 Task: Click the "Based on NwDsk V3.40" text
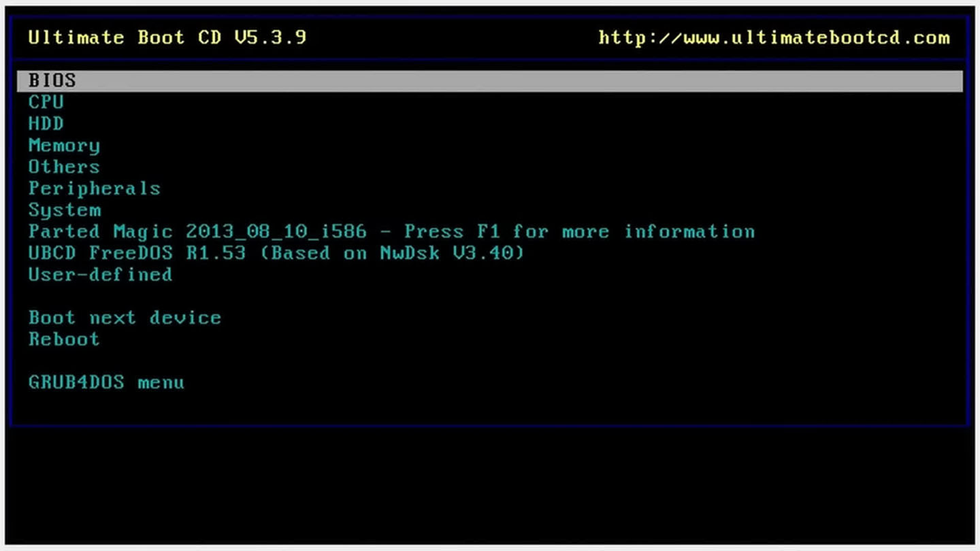pos(392,253)
